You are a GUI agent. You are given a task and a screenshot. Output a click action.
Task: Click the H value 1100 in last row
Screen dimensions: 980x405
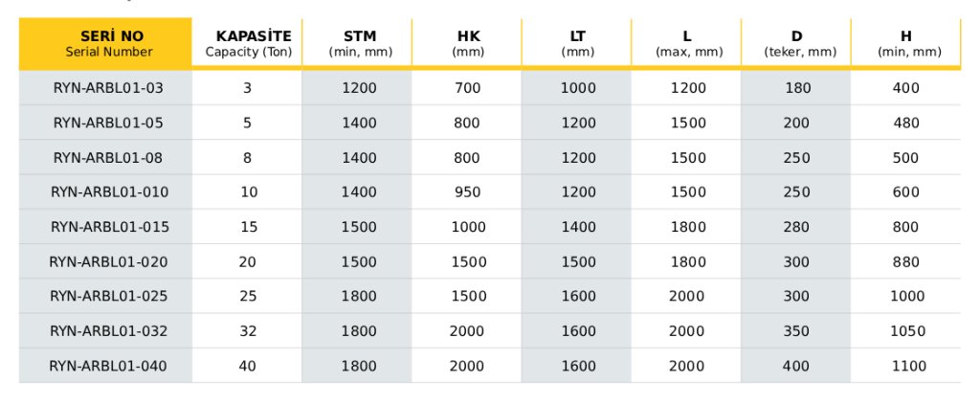point(906,366)
